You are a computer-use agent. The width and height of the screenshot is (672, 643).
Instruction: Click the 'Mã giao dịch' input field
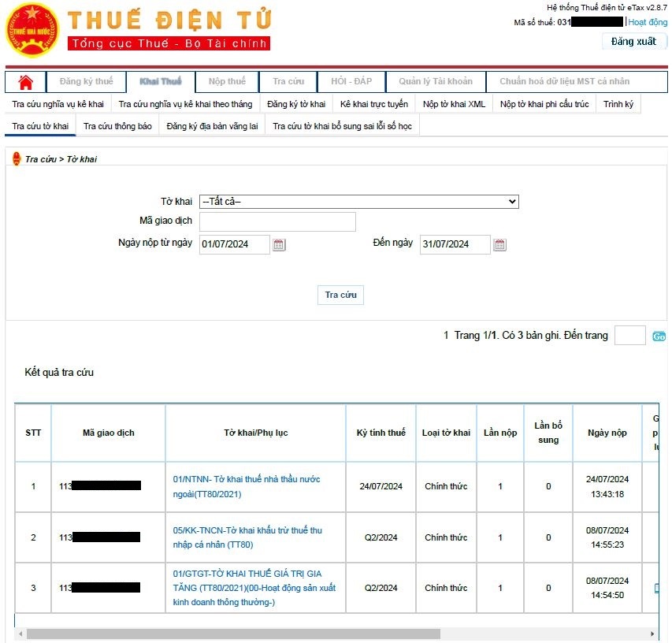click(x=277, y=221)
